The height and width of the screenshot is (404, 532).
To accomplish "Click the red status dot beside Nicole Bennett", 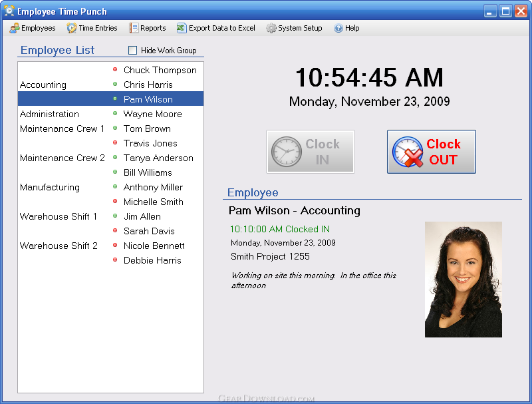I will pyautogui.click(x=115, y=245).
